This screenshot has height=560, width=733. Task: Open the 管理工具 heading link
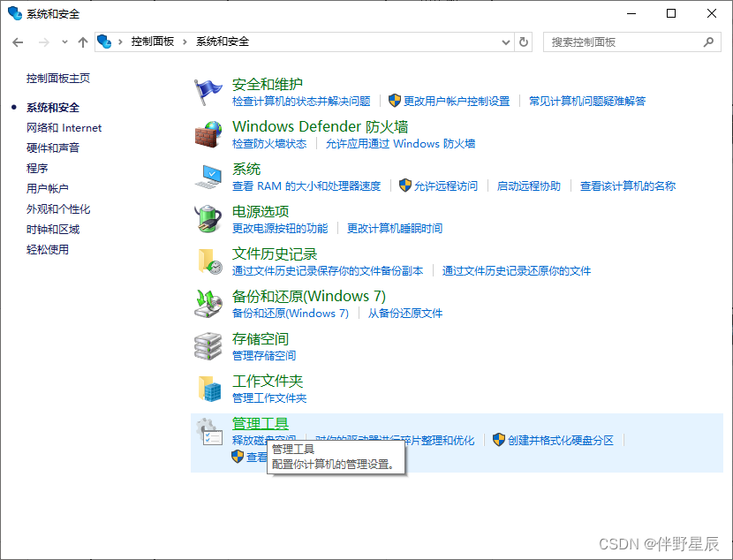261,423
